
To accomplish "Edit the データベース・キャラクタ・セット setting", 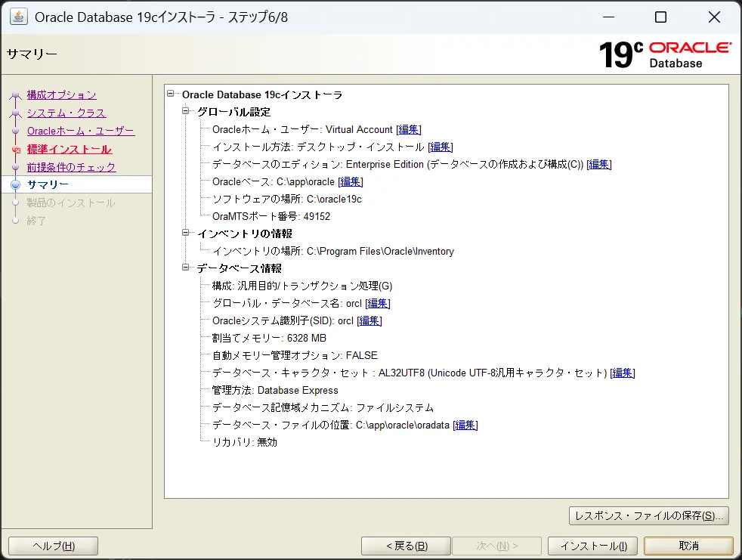I will pyautogui.click(x=623, y=373).
